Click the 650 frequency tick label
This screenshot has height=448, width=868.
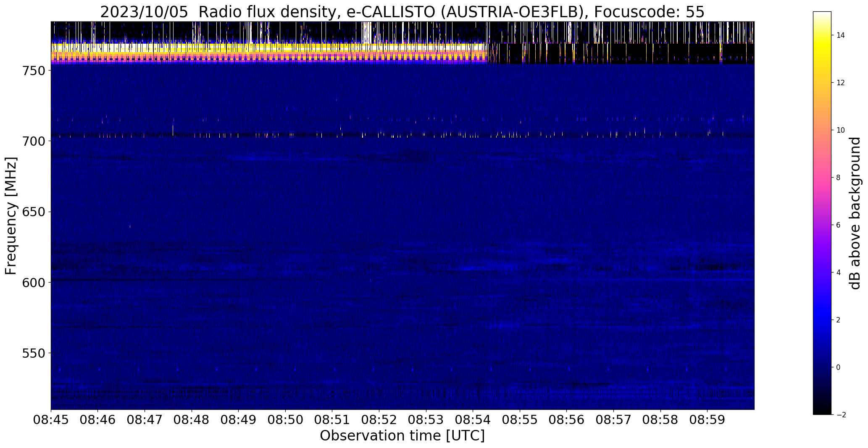coord(33,212)
